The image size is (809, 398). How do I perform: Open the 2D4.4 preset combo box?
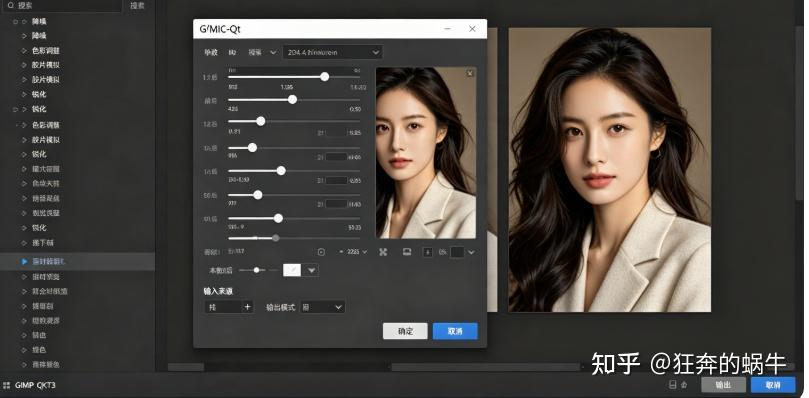click(x=333, y=52)
